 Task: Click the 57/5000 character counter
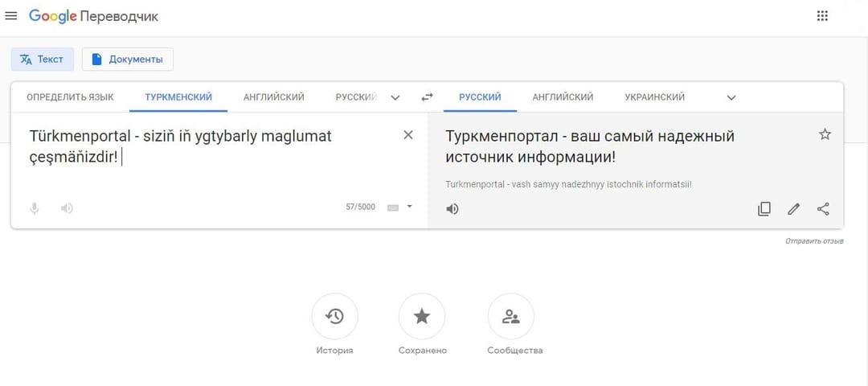click(360, 207)
